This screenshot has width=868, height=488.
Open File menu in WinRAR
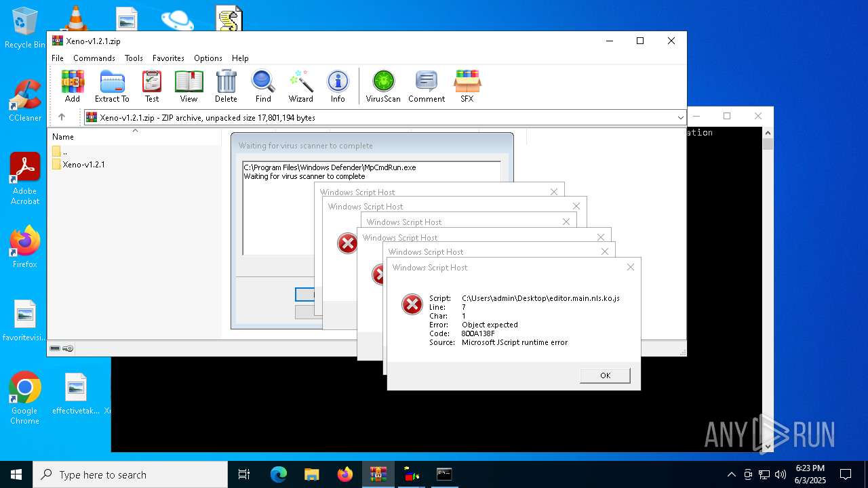point(58,58)
